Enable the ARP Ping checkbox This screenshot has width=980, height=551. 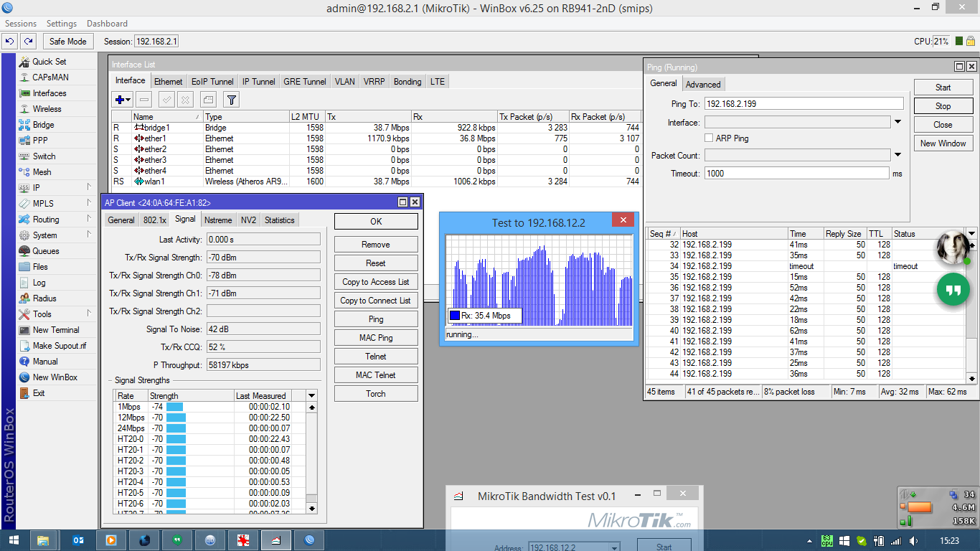point(709,138)
